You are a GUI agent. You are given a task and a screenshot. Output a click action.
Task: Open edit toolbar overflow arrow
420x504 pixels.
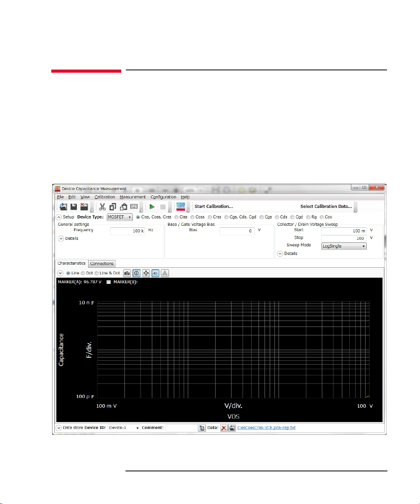click(x=142, y=207)
